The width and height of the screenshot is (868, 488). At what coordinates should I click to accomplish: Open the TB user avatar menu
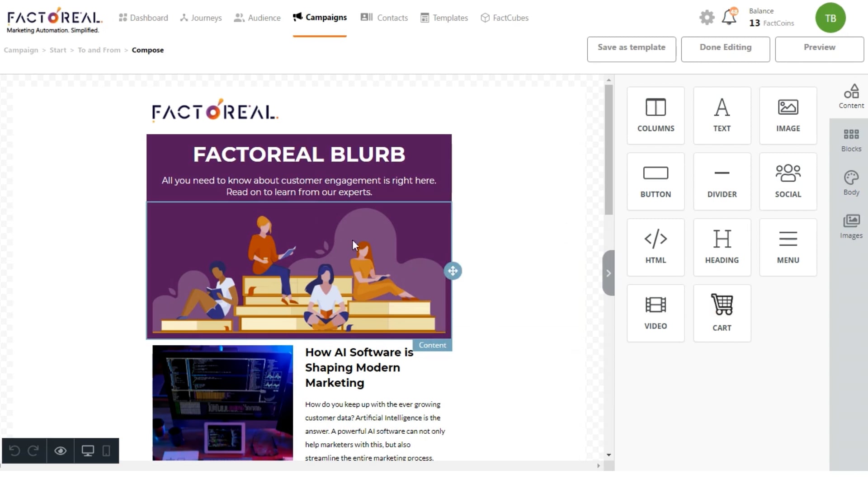click(x=830, y=18)
